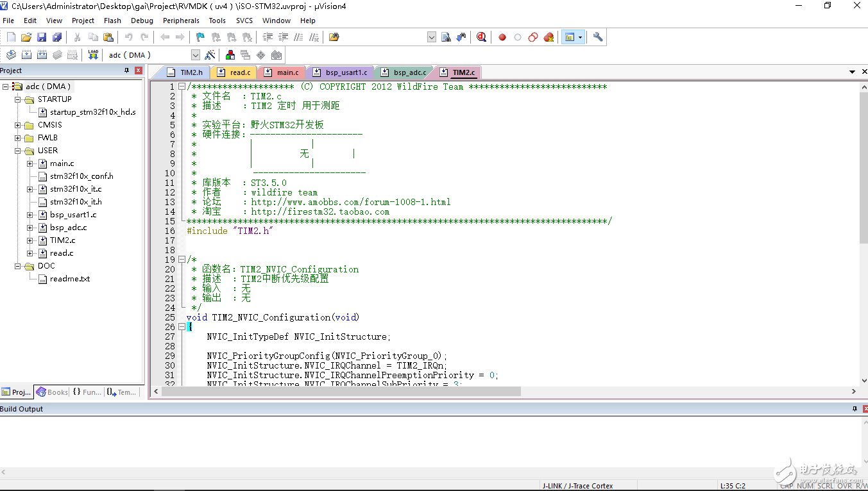Insert a bookmark with the blue flag icon

coord(200,37)
